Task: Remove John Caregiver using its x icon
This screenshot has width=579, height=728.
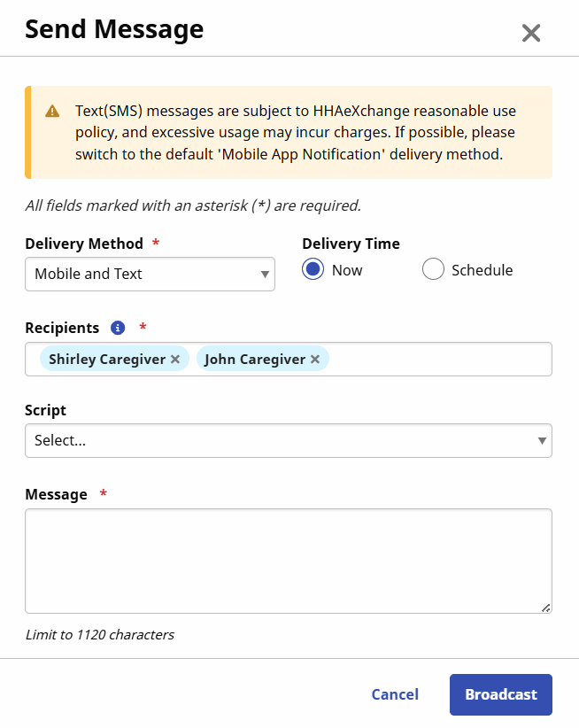Action: 314,359
